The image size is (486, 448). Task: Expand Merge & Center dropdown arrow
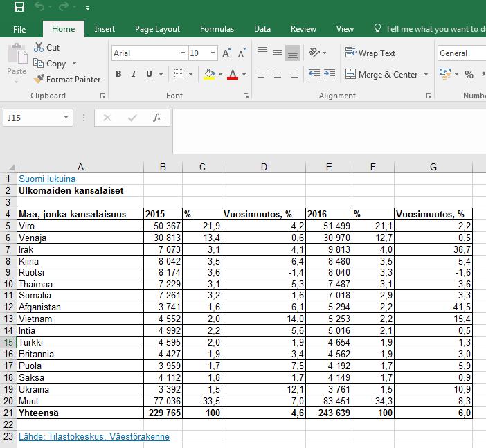(x=426, y=74)
